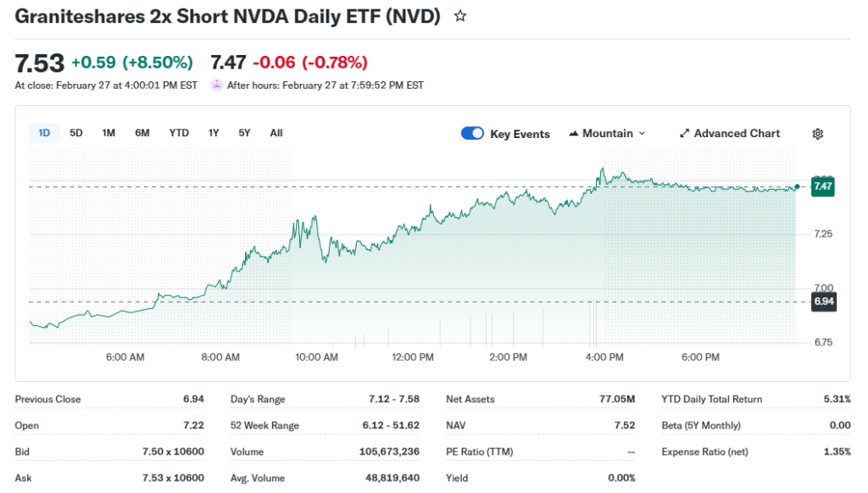The image size is (868, 493).
Task: Show the All time range
Action: click(x=276, y=133)
